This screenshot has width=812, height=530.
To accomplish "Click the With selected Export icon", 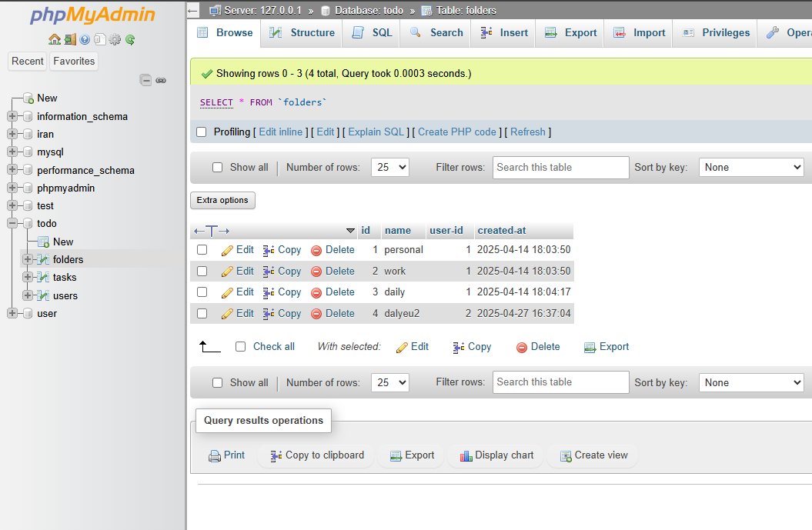I will pyautogui.click(x=590, y=347).
